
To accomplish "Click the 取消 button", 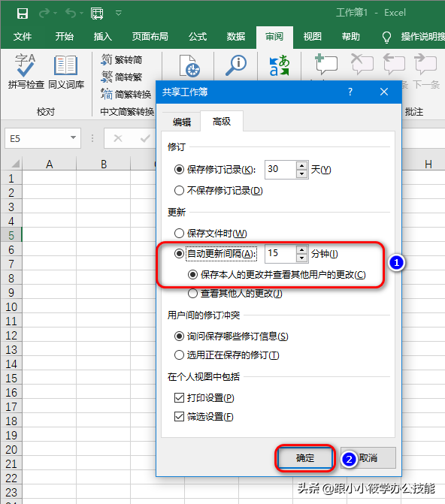I will tap(368, 458).
